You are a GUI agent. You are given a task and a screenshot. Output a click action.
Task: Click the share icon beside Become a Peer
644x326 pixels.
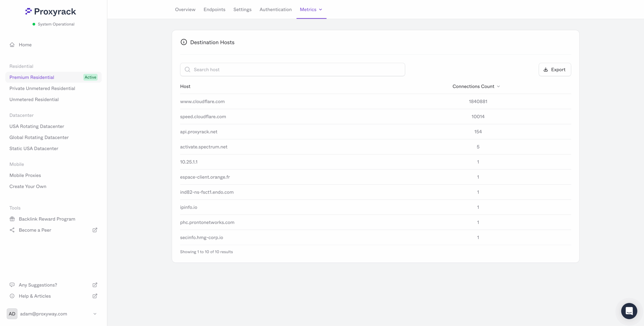pyautogui.click(x=12, y=230)
